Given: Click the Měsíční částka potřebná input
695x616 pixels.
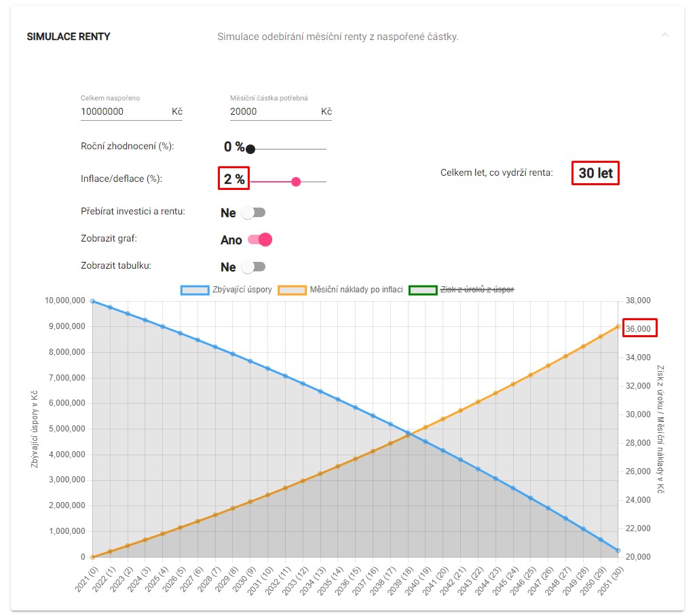Looking at the screenshot, I should point(271,111).
